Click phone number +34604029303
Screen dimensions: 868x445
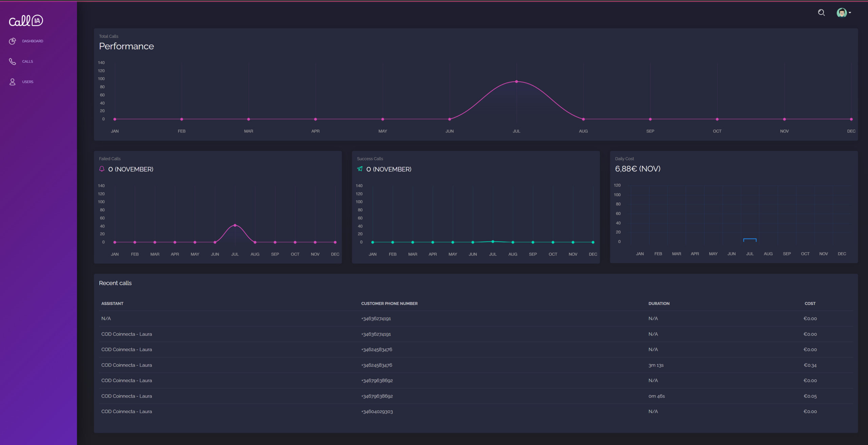(x=377, y=411)
